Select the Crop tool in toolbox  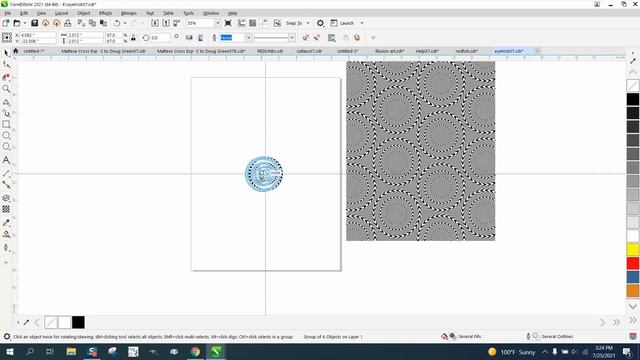[6, 77]
